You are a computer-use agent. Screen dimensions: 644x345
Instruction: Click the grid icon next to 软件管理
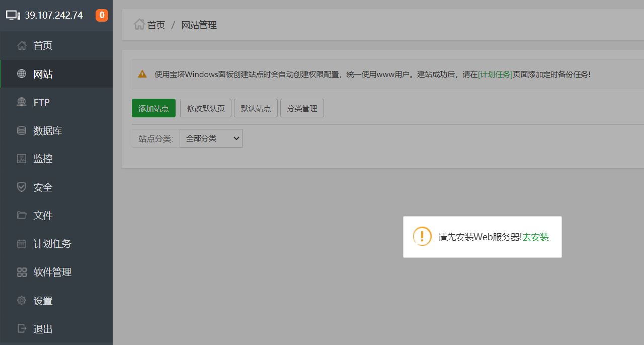point(22,272)
